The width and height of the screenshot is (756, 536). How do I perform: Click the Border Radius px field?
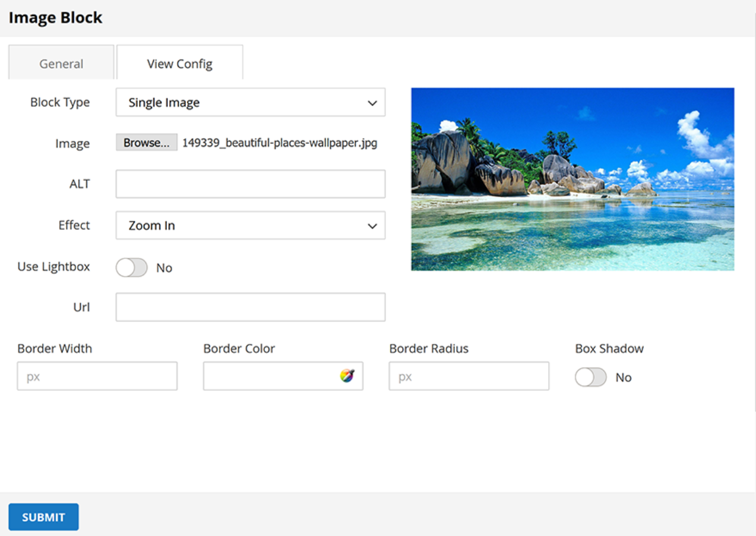tap(469, 376)
